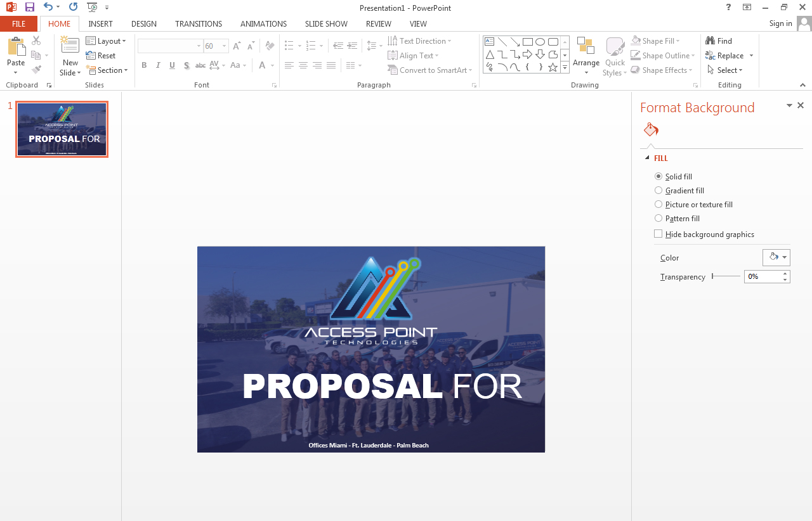
Task: Click the Save icon in quick access toolbar
Action: tap(30, 7)
